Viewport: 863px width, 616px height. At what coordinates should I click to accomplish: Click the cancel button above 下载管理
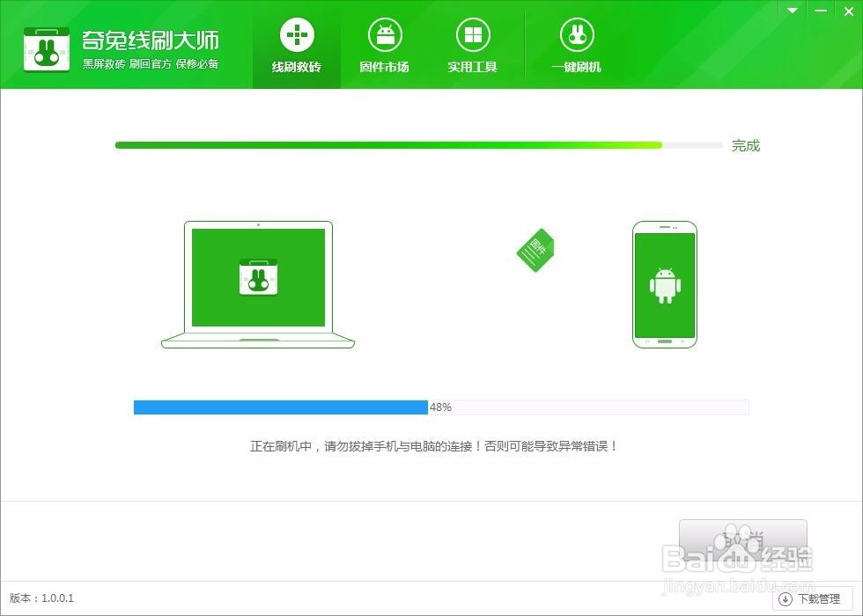pos(743,539)
